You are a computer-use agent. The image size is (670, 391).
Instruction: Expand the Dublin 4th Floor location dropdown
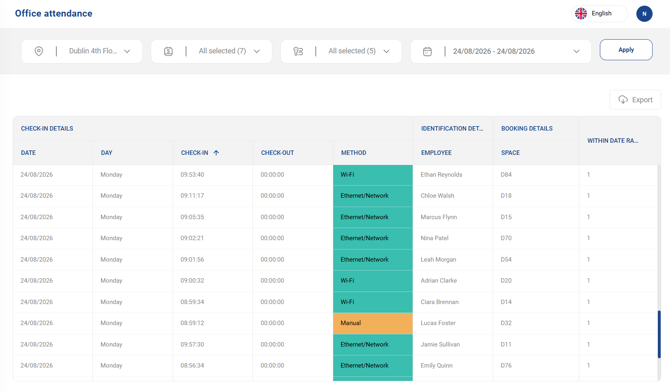[82, 51]
